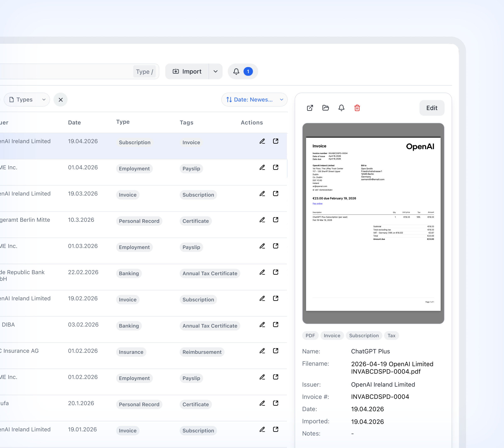Edit the 20.1.2026 Personal Record row
Screen dimensions: 504x448
click(x=262, y=403)
